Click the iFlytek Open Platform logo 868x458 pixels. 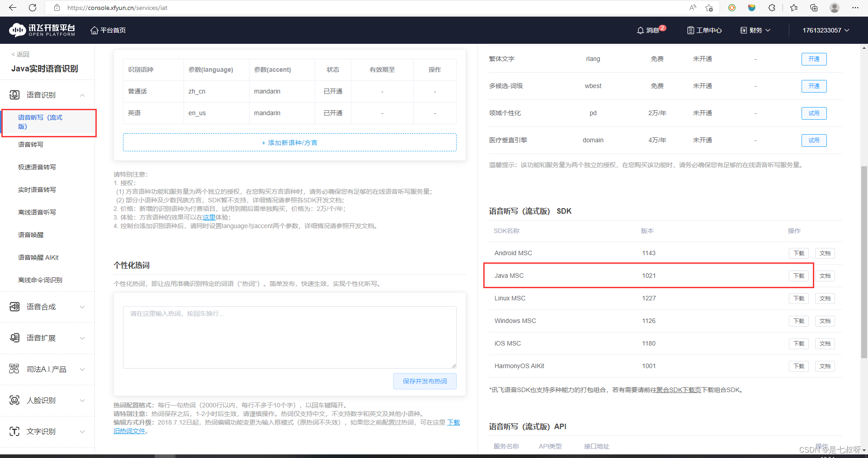(x=42, y=30)
